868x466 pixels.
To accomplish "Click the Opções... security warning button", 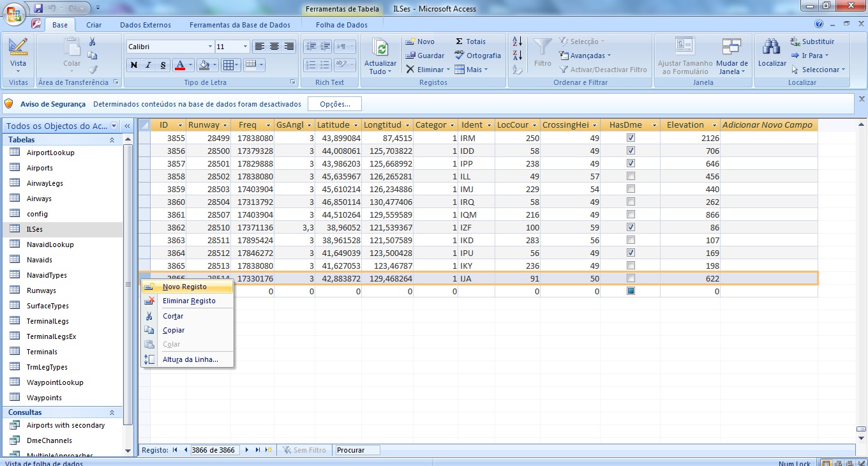I will 334,104.
